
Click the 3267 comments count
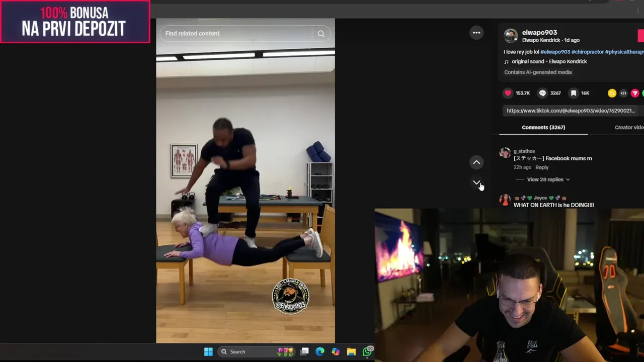[555, 93]
